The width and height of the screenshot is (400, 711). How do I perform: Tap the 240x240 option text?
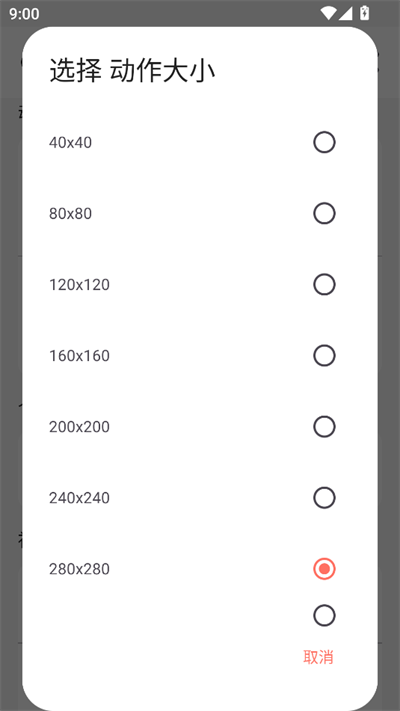click(79, 498)
